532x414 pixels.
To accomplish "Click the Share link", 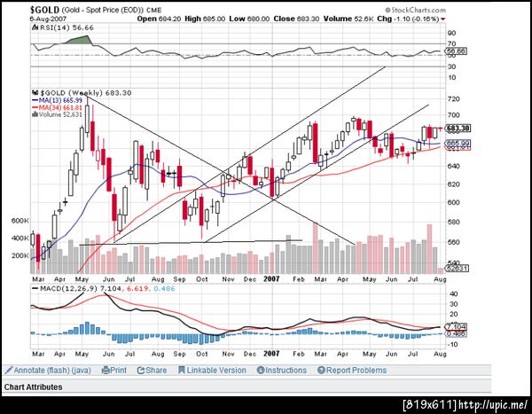I will [x=156, y=371].
